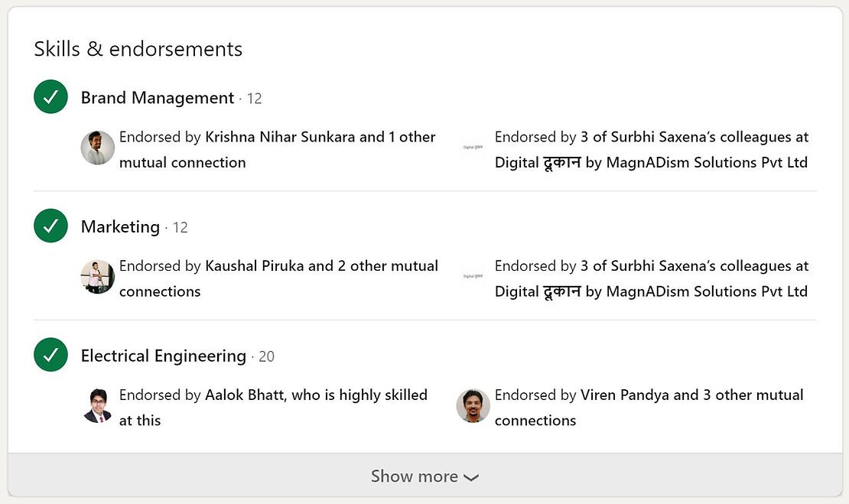View Viren Pandya mutual connections endorsement
Viewport: 849px width, 504px height.
649,407
